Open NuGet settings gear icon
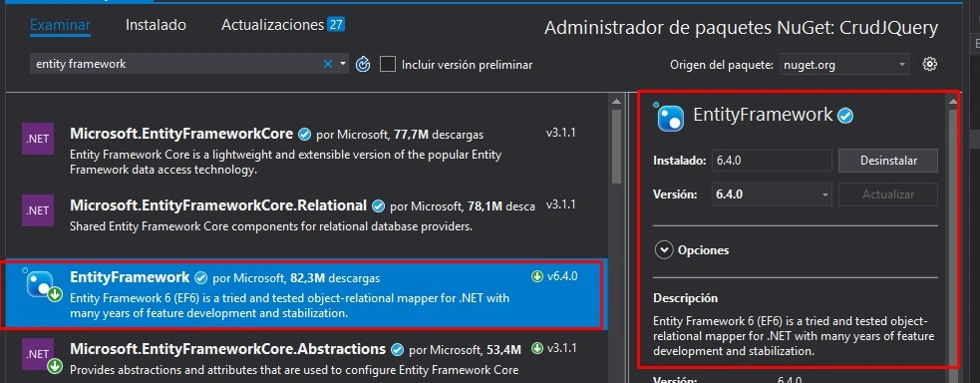 pos(930,64)
